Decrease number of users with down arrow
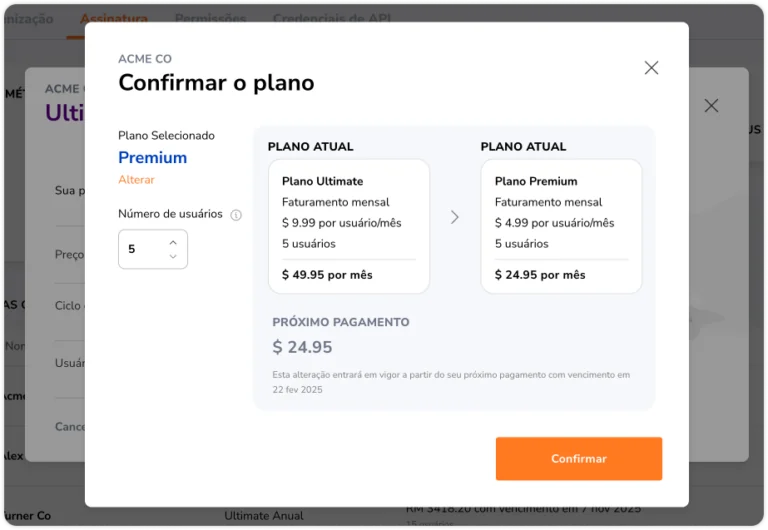Viewport: 768px width, 530px height. (x=173, y=256)
